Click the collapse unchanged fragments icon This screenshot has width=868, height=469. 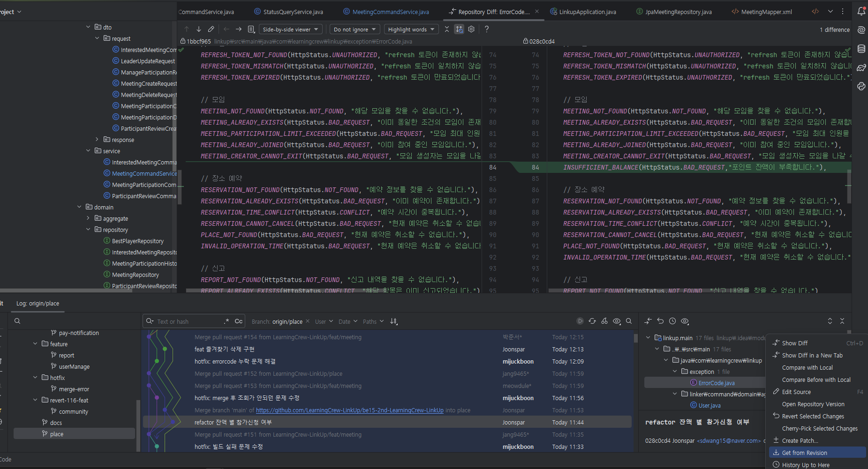pyautogui.click(x=447, y=29)
